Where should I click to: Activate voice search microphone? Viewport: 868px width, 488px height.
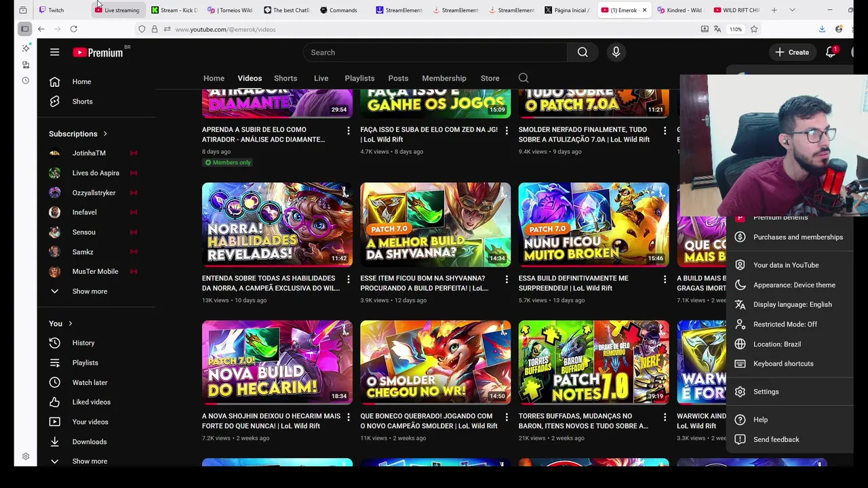pos(616,52)
